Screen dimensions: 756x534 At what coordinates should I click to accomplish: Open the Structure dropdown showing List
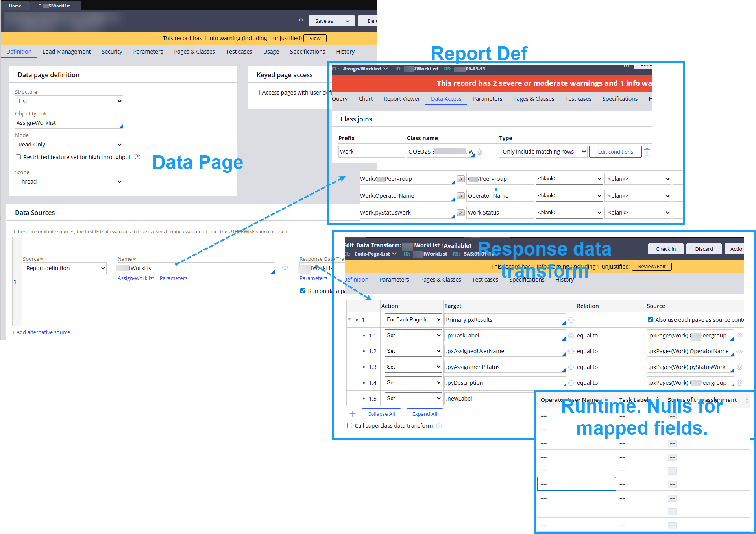pyautogui.click(x=69, y=101)
